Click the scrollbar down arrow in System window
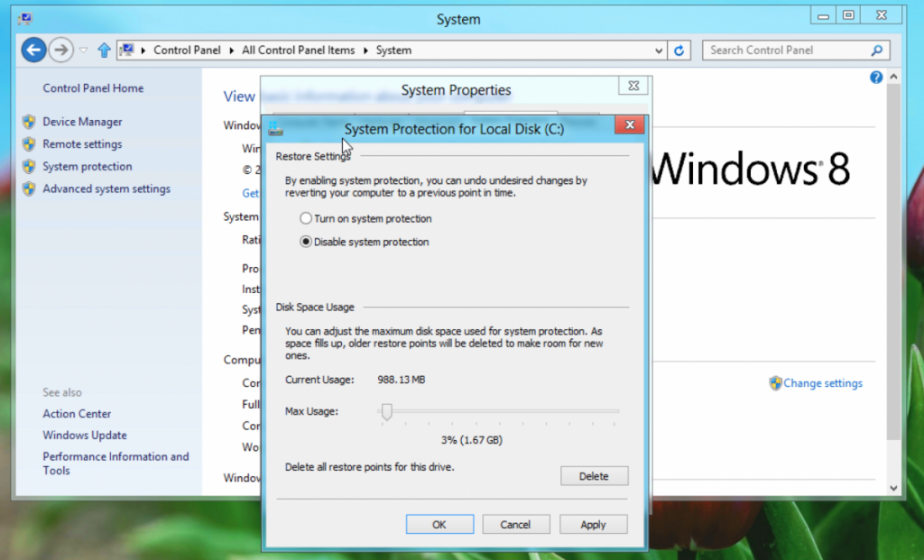The width and height of the screenshot is (924, 560). [x=893, y=488]
